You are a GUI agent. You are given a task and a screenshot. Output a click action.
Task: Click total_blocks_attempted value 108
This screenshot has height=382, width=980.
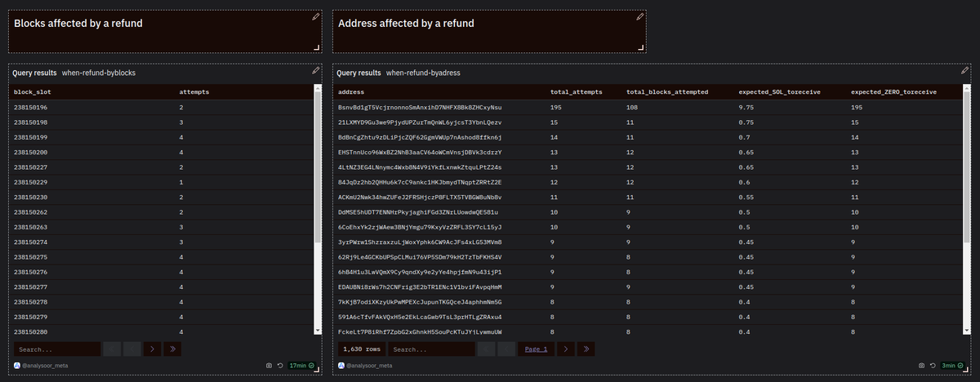point(633,108)
